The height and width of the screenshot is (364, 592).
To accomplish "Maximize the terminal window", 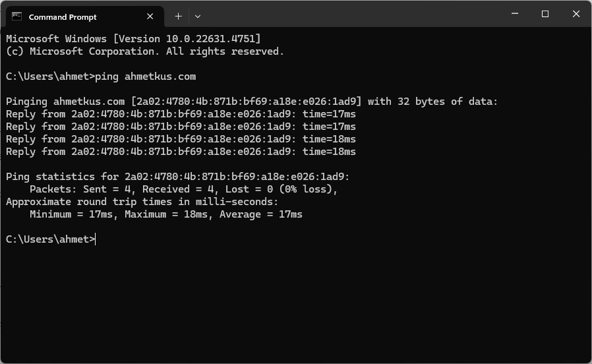I will 545,14.
